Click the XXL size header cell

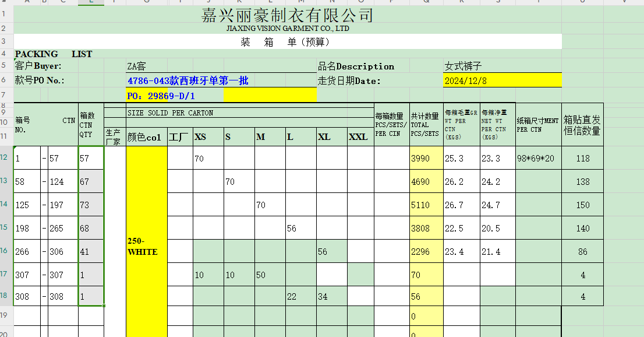360,137
